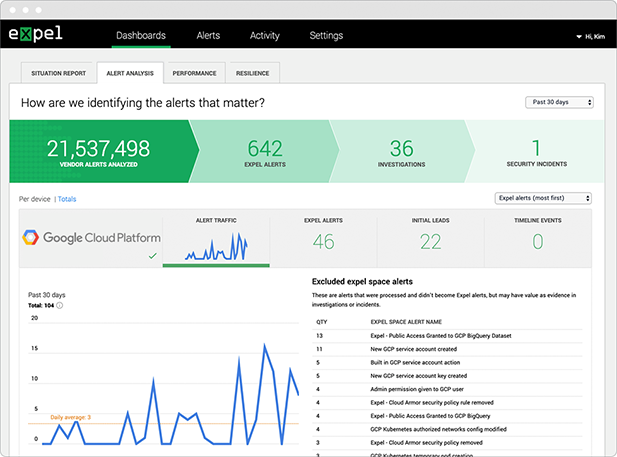The height and width of the screenshot is (457, 617).
Task: Select the Alert Traffic sparkline card
Action: point(216,239)
